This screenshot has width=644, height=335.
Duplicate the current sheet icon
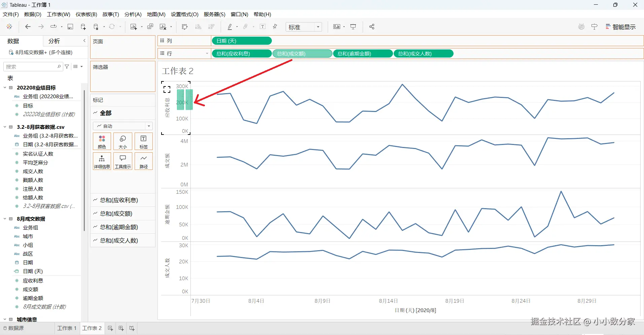[x=150, y=27]
